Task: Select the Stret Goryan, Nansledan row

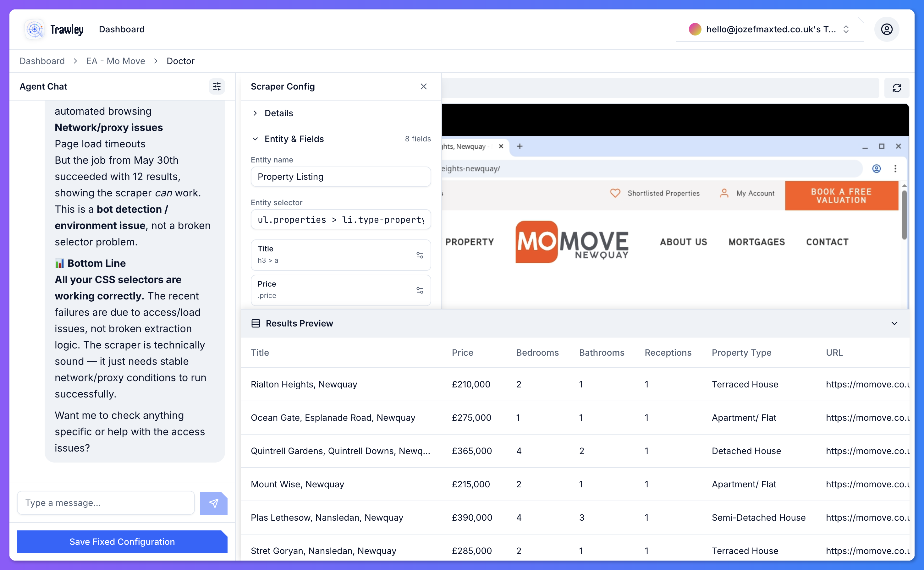Action: tap(575, 548)
